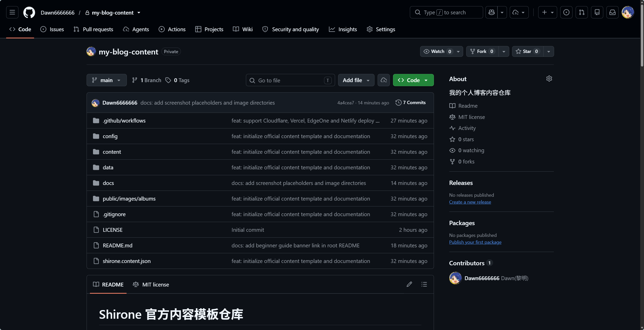The image size is (644, 330).
Task: Switch to the Projects tab
Action: (209, 29)
